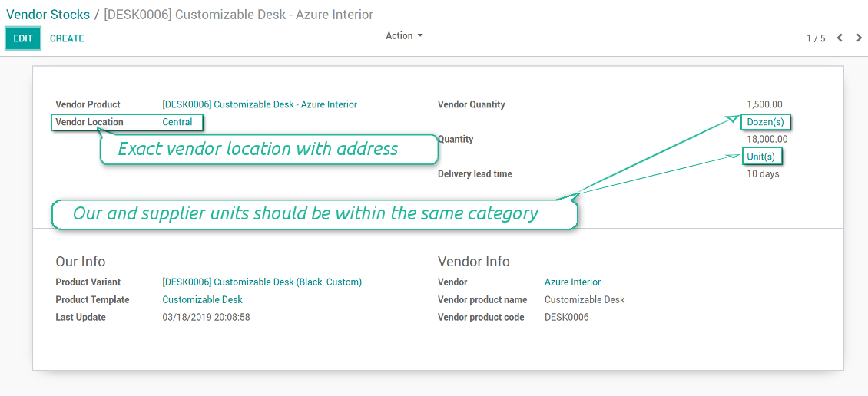
Task: Open Product Variant Customizable Desk (Black, Custom)
Action: click(261, 282)
